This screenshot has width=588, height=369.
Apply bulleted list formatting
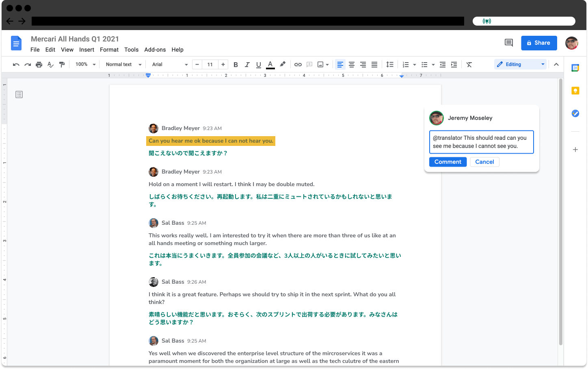click(424, 65)
